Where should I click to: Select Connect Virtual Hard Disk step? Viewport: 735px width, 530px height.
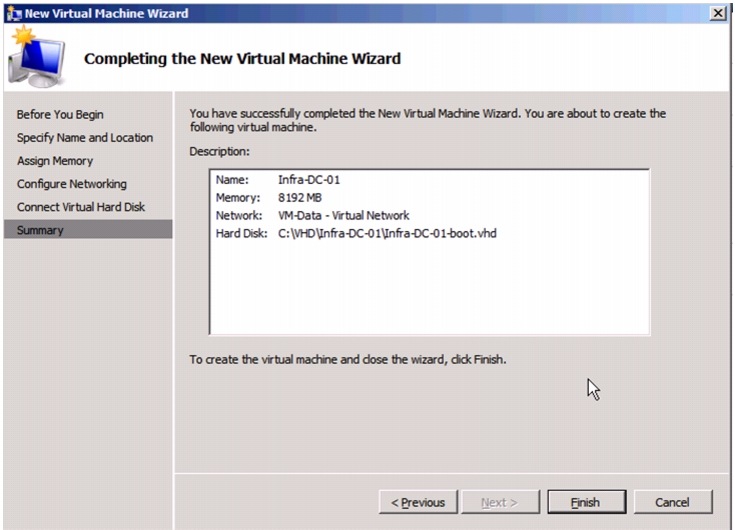[x=81, y=207]
